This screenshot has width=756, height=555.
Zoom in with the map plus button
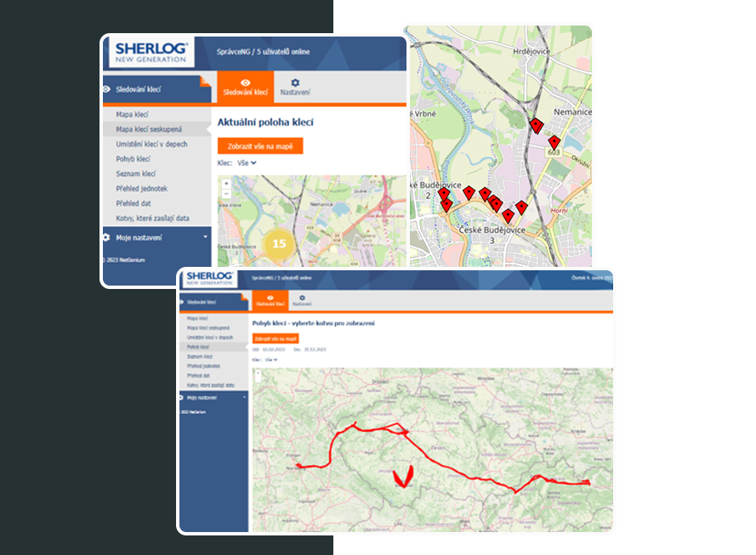(225, 184)
